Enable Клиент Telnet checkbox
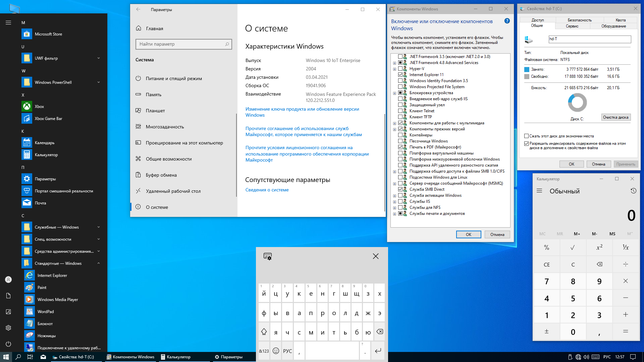The width and height of the screenshot is (644, 362). (x=400, y=111)
